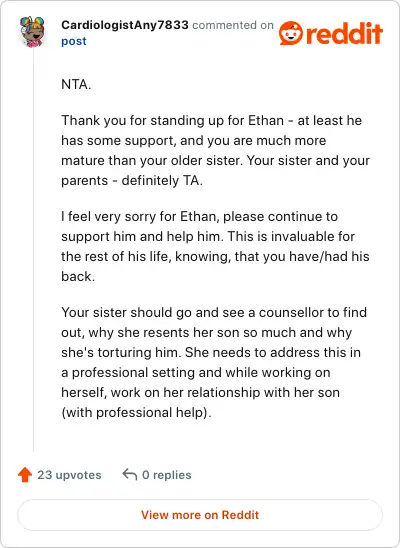Click the phrase "definitely TA."
Viewport: 400px width, 548px height.
click(162, 181)
